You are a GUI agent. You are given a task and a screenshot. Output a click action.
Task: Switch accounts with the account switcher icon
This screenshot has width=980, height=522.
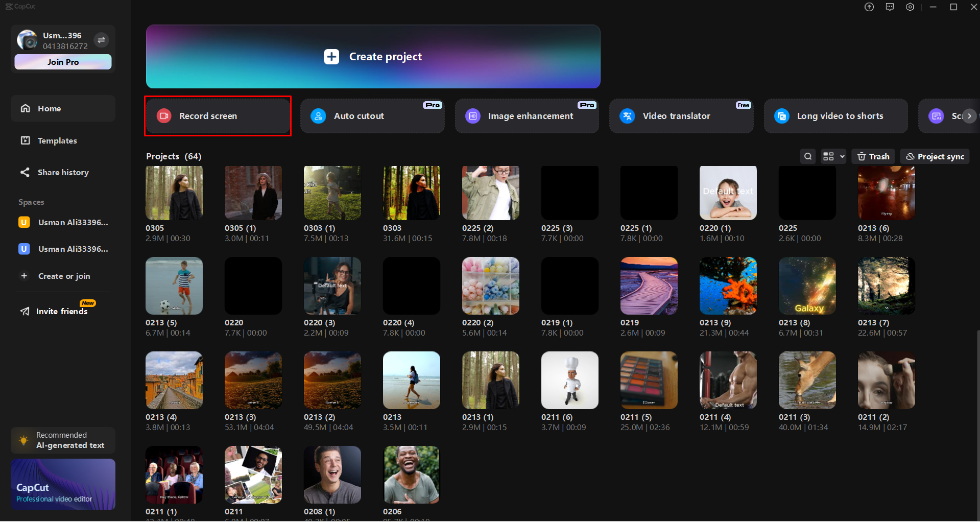pyautogui.click(x=101, y=39)
